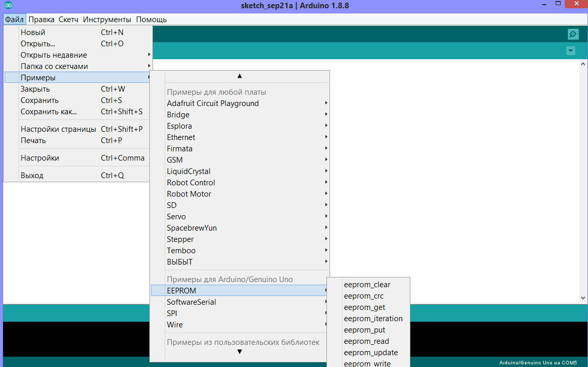This screenshot has width=588, height=367.
Task: Choose Печать from the File menu
Action: (78, 141)
